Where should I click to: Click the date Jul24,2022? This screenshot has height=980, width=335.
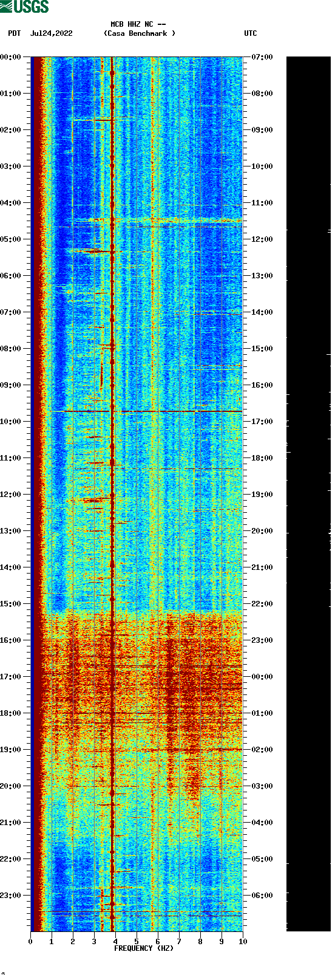point(51,33)
